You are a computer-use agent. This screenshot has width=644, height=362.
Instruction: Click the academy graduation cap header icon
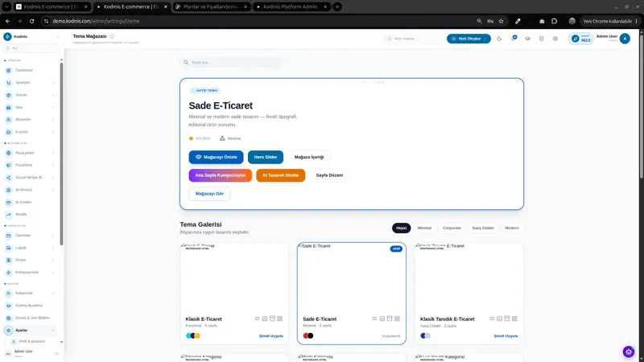click(528, 39)
